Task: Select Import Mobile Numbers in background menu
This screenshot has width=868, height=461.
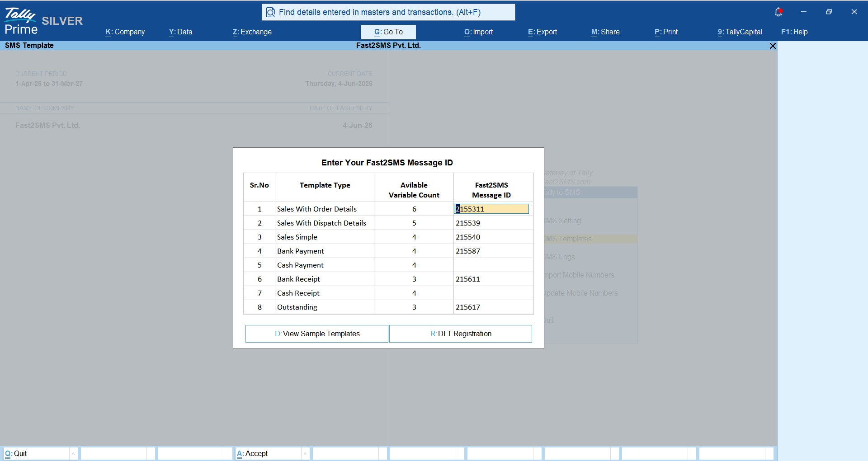Action: (579, 275)
